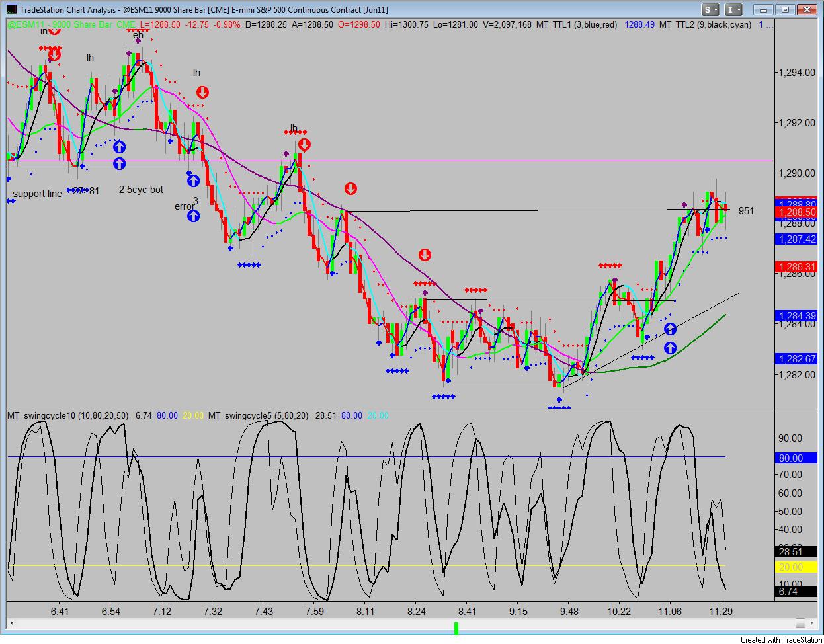This screenshot has height=644, width=824.
Task: Click the '1,290.00' price axis label
Action: tap(797, 173)
